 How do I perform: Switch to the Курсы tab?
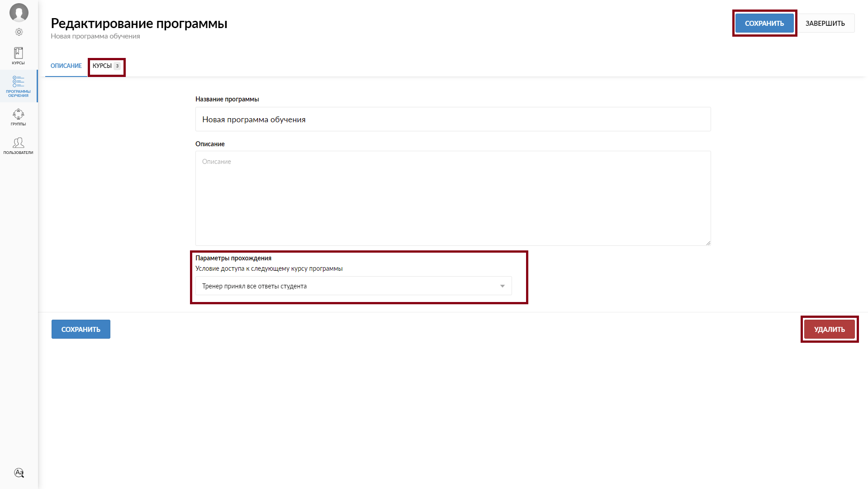(102, 66)
